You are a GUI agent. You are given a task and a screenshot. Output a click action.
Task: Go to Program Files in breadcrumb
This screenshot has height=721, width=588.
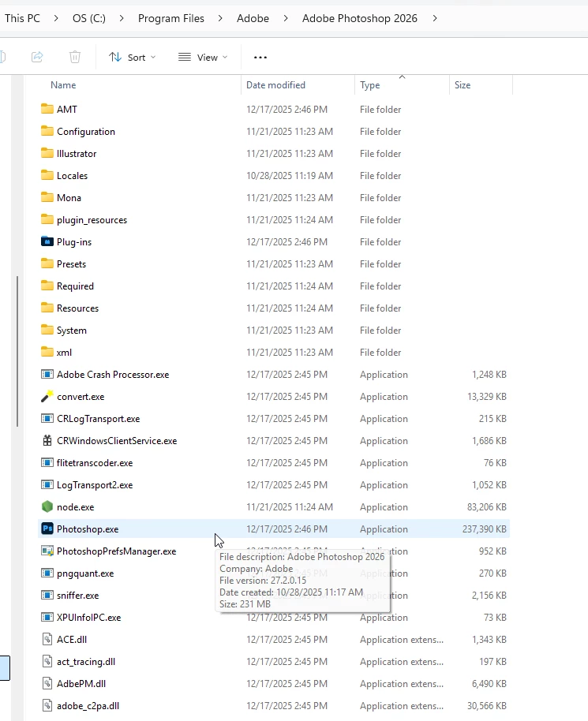[171, 18]
